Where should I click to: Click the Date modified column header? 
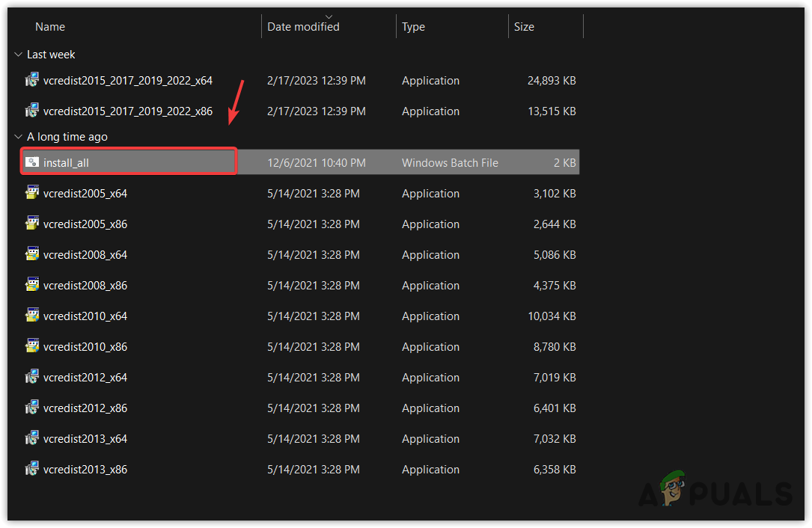[303, 26]
